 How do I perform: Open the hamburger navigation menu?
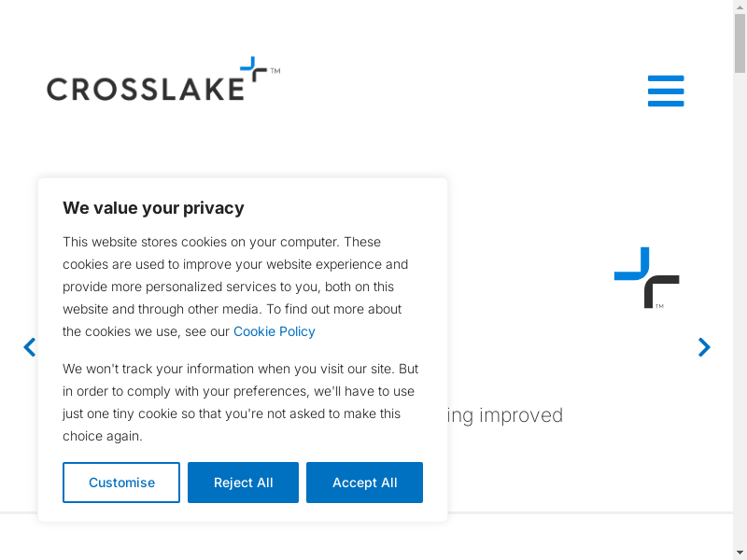666,91
